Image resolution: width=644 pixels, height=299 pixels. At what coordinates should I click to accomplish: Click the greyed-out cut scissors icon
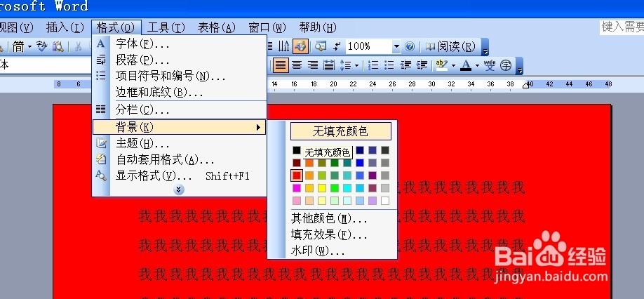click(78, 46)
